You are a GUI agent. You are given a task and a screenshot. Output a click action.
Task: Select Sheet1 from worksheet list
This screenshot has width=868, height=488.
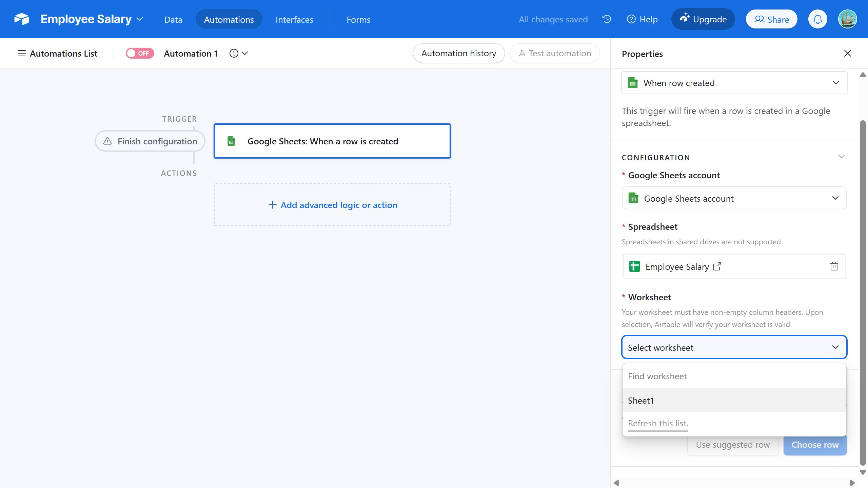pos(734,400)
